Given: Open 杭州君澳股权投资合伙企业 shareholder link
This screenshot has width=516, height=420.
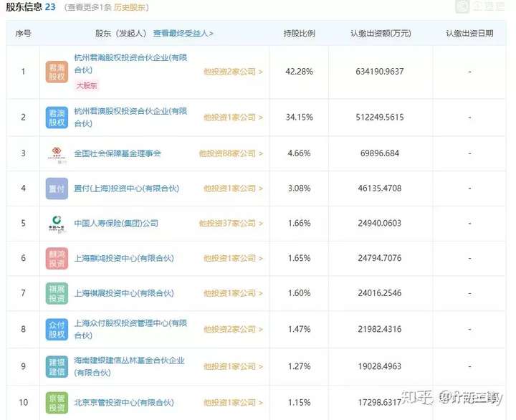Looking at the screenshot, I should point(130,117).
